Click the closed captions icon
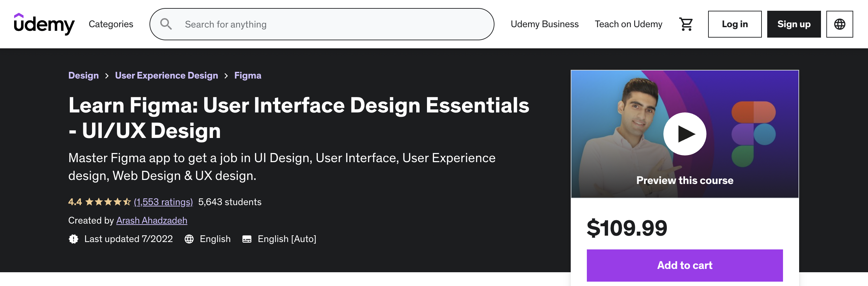The width and height of the screenshot is (868, 286). [x=247, y=239]
